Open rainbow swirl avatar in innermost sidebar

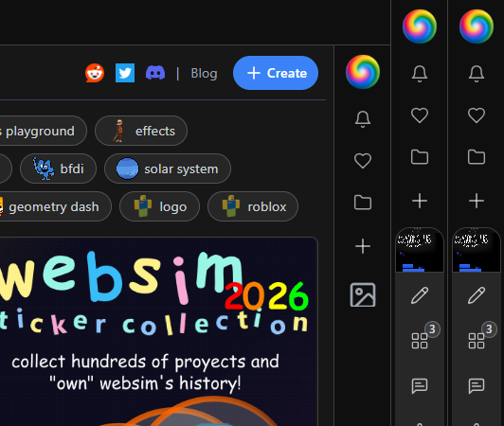point(363,72)
